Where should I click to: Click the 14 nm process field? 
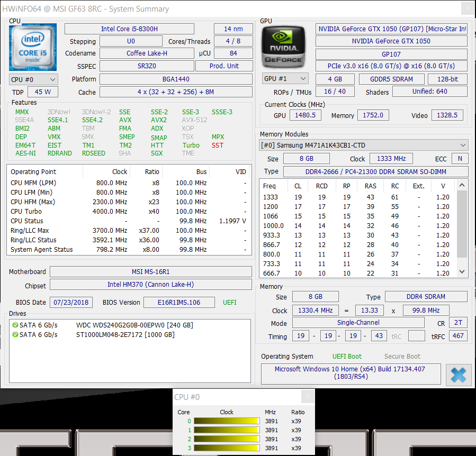click(233, 29)
